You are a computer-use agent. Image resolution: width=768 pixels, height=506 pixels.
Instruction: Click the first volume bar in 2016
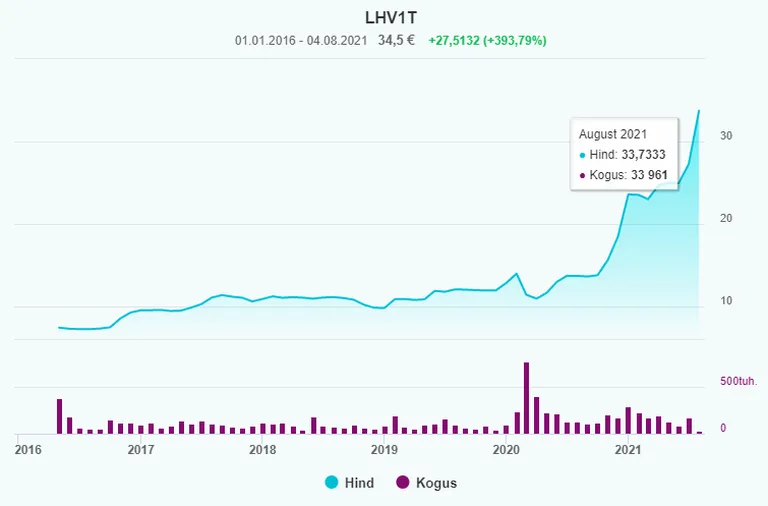tap(60, 416)
